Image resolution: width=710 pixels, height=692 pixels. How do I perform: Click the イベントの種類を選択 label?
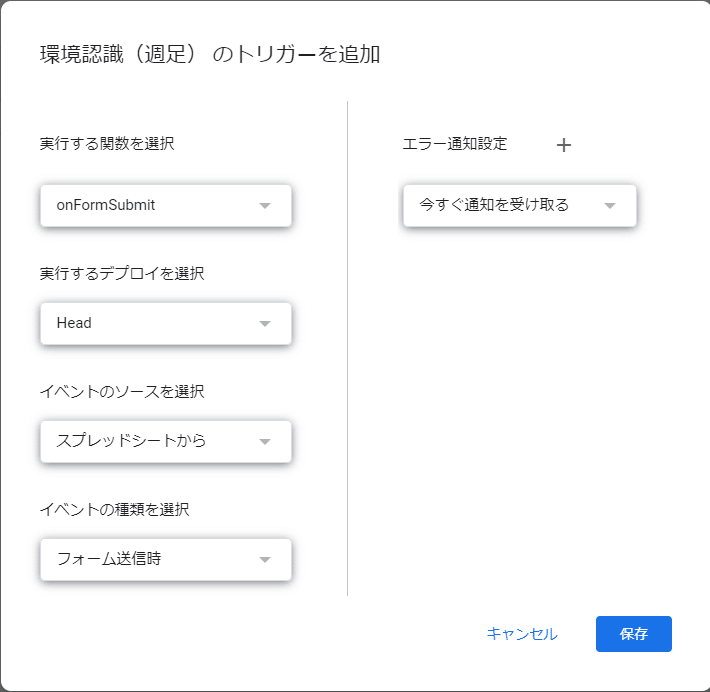[114, 509]
